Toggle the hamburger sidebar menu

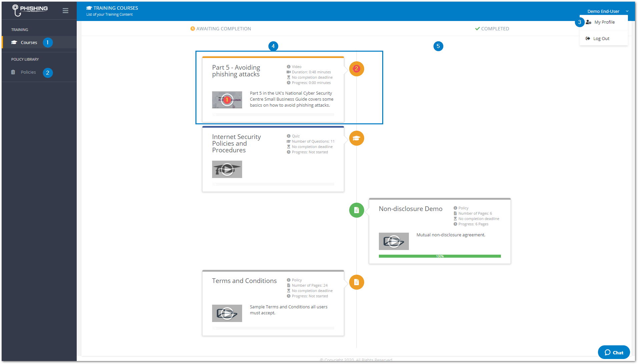click(65, 11)
